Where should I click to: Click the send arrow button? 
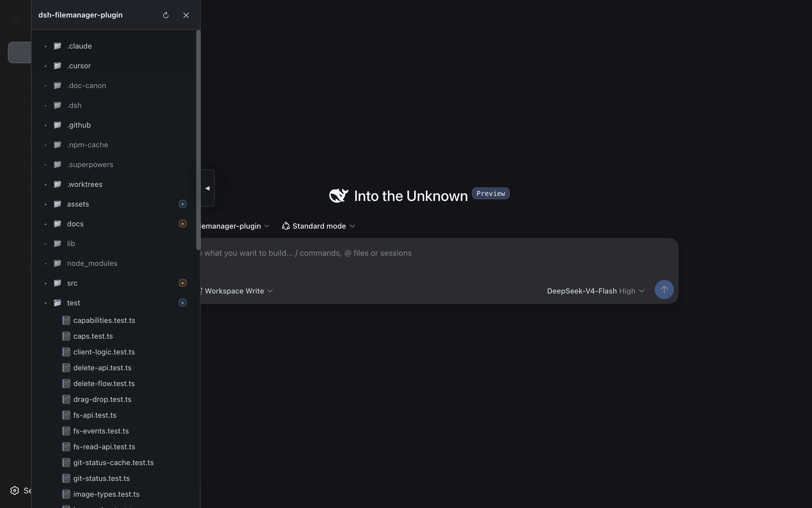664,290
